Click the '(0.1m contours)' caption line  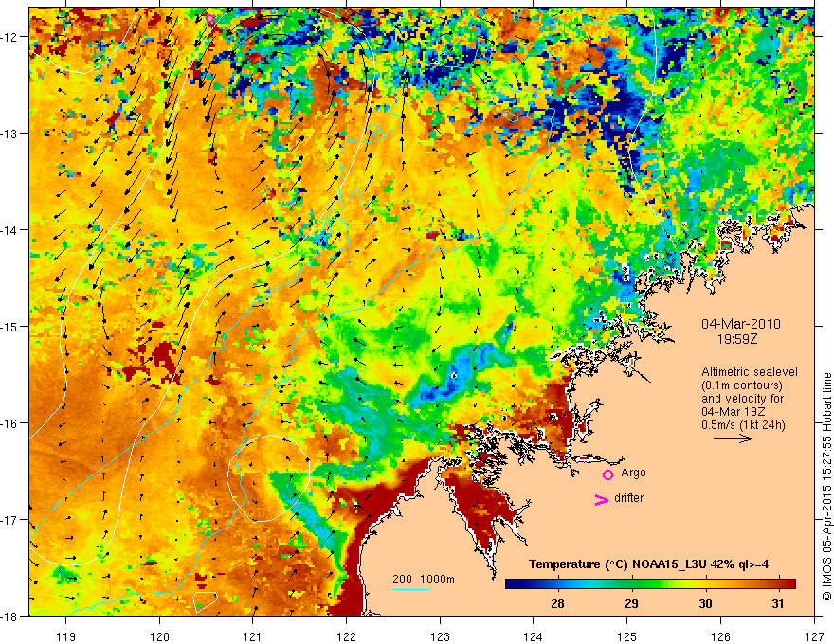click(x=742, y=385)
